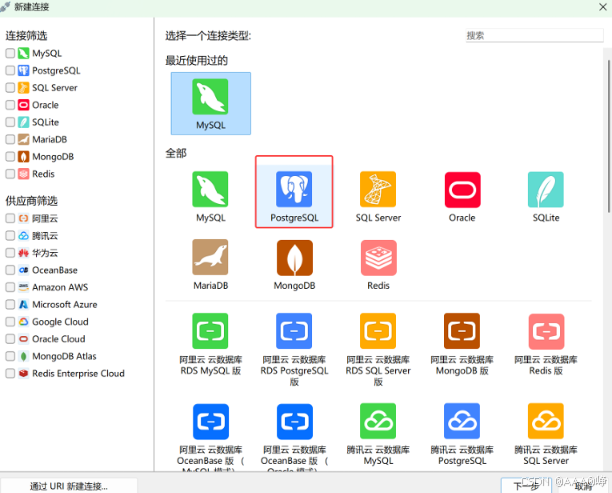The image size is (612, 493).
Task: Click the 下一步 next button
Action: point(526,486)
